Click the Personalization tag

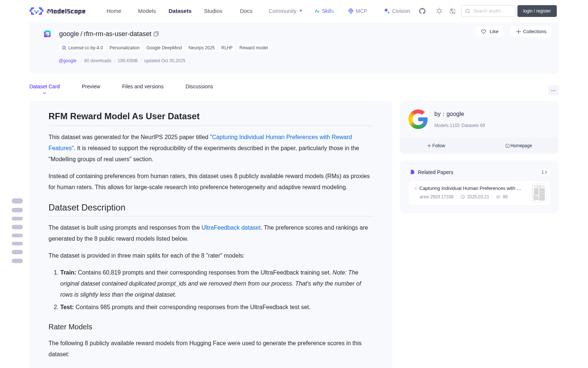click(x=125, y=48)
